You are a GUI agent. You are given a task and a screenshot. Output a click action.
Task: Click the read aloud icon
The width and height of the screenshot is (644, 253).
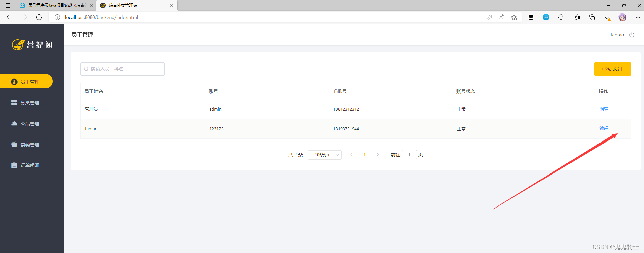502,17
